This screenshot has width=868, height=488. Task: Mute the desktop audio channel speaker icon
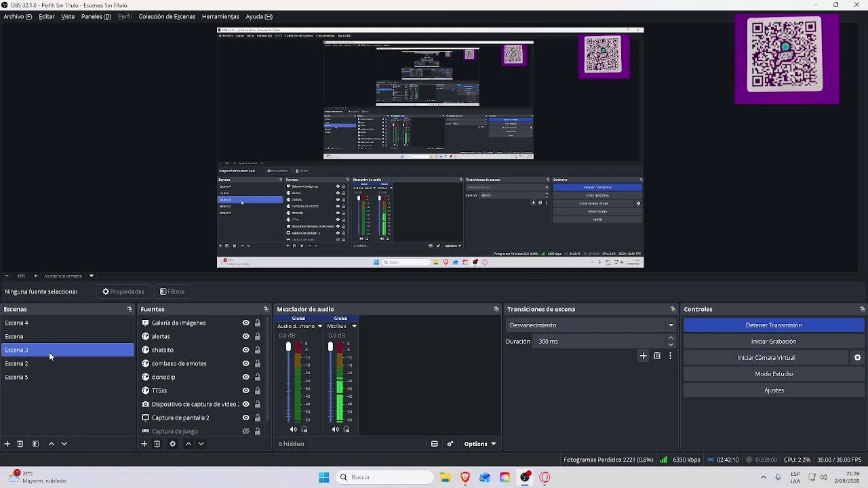(294, 429)
